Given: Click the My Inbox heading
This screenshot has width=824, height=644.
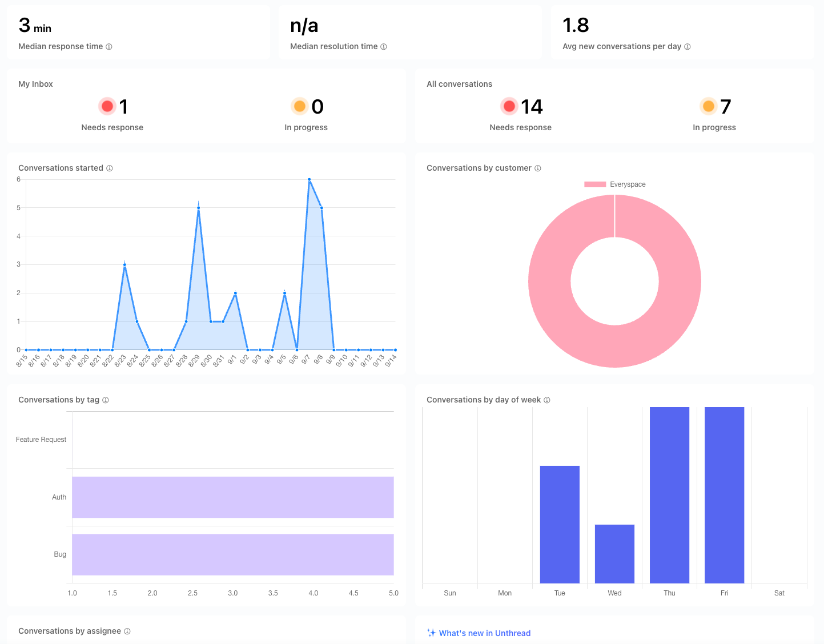Looking at the screenshot, I should point(35,84).
